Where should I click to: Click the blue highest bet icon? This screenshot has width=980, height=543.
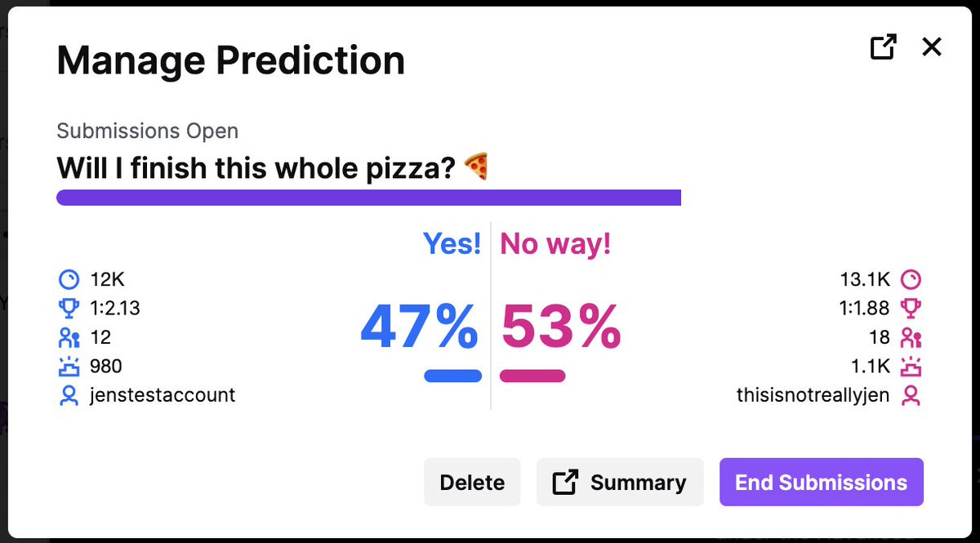click(69, 367)
